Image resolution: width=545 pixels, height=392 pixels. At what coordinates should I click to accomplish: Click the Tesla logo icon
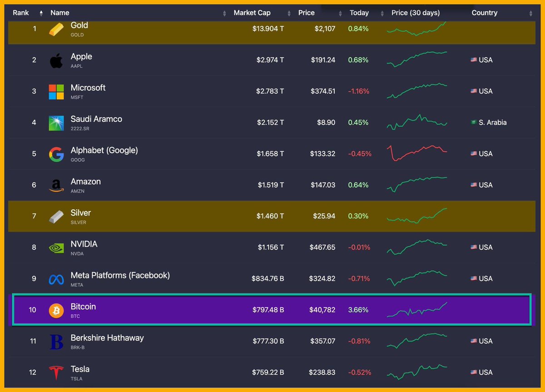[x=56, y=373]
